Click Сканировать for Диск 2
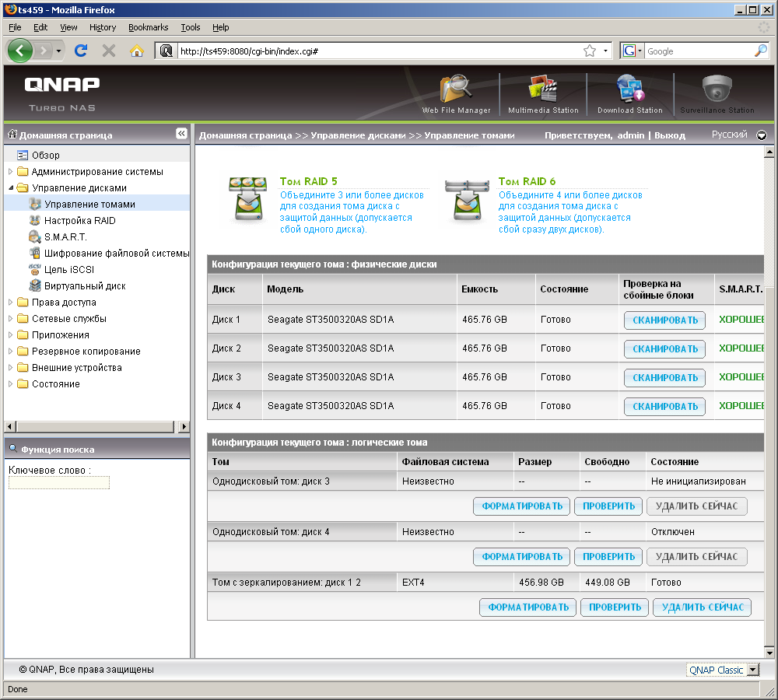 click(664, 348)
